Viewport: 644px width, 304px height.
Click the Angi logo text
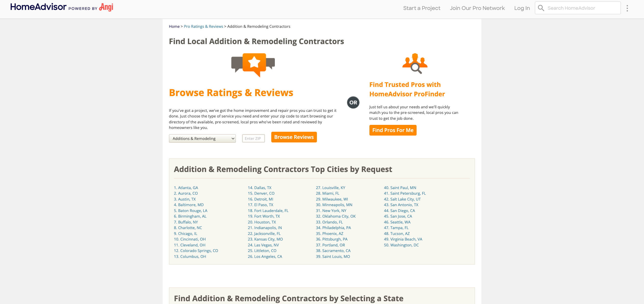(106, 7)
